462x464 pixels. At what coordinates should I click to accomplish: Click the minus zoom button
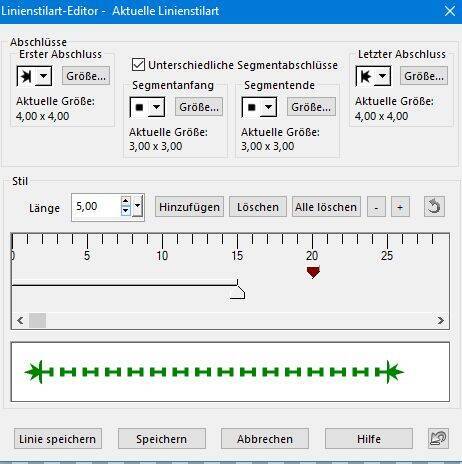(376, 207)
